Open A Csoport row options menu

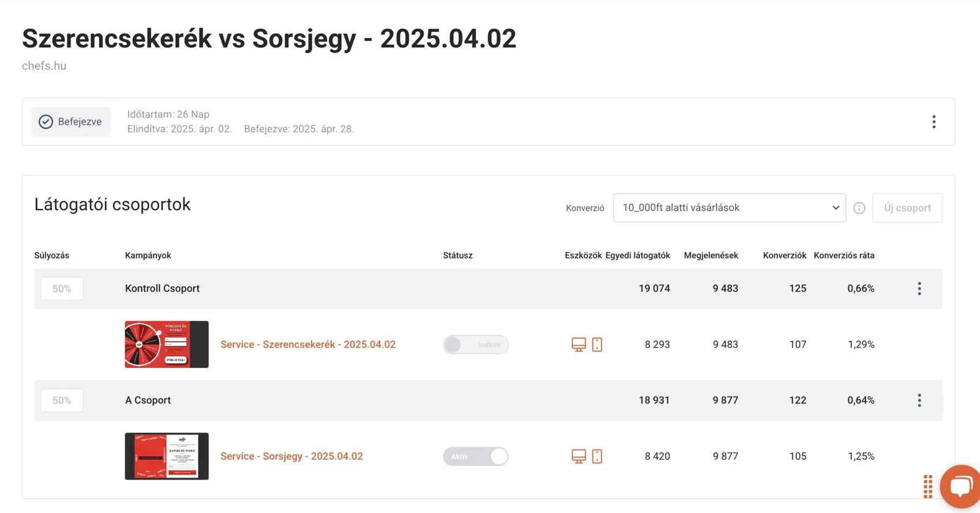[x=919, y=400]
